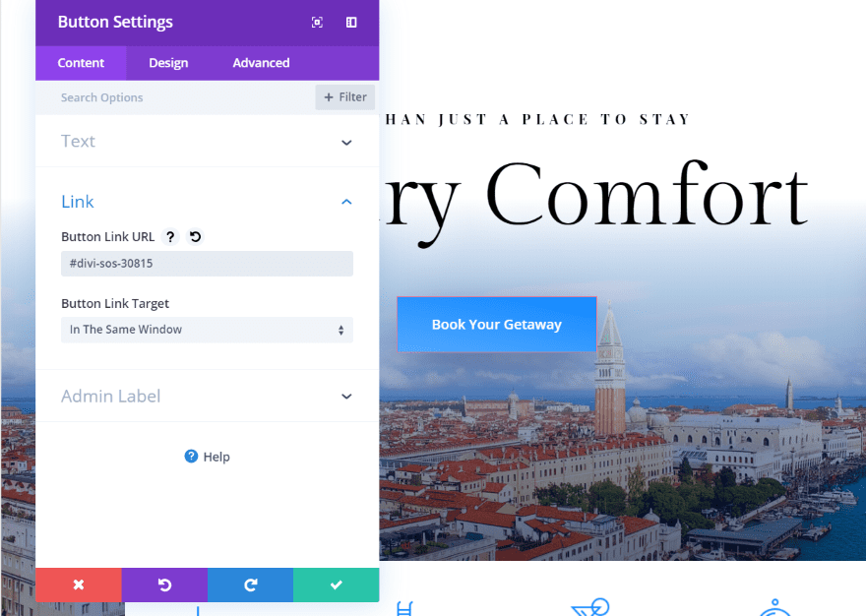Click the Filter button
Screen dimensions: 866x616
345,97
